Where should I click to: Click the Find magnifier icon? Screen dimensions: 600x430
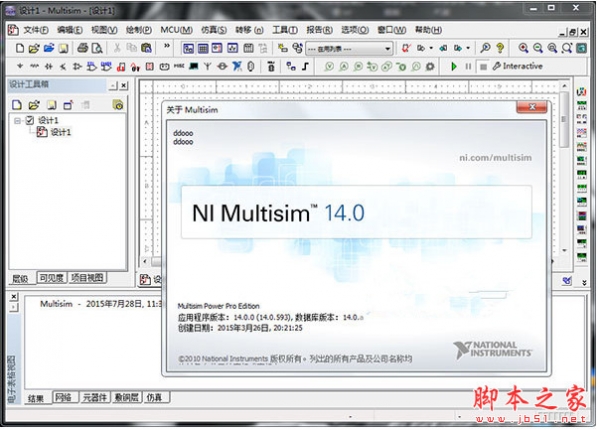[485, 48]
